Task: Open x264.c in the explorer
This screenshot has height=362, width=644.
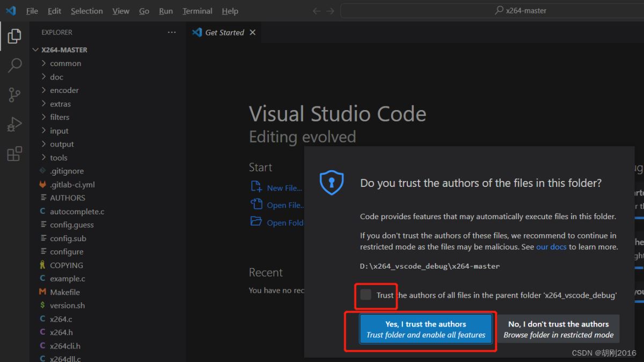Action: click(61, 319)
